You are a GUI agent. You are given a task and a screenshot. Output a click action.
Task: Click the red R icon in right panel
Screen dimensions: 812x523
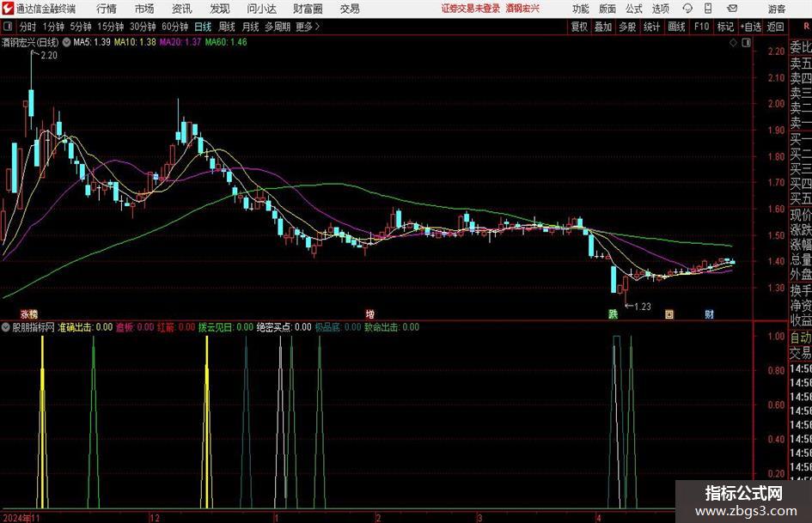click(x=806, y=27)
